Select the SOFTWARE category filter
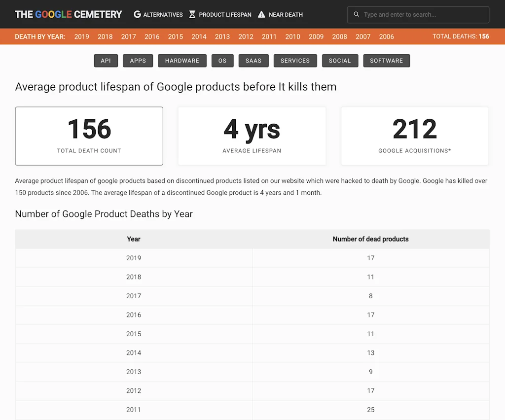 pos(386,60)
